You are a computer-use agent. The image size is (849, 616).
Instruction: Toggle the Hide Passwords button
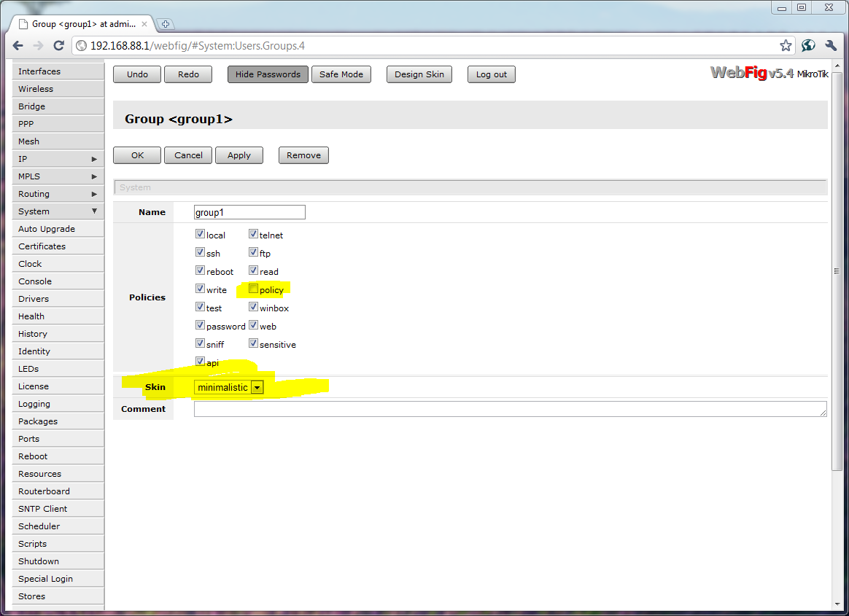click(x=268, y=74)
